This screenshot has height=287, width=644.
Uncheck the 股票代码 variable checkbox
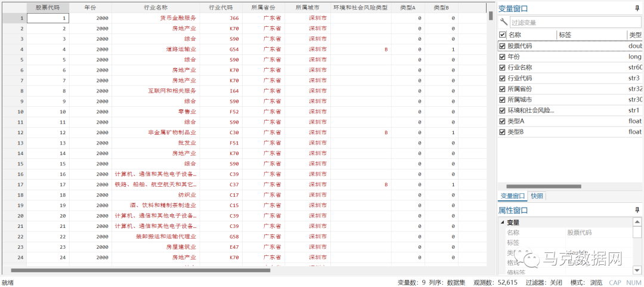pyautogui.click(x=502, y=45)
